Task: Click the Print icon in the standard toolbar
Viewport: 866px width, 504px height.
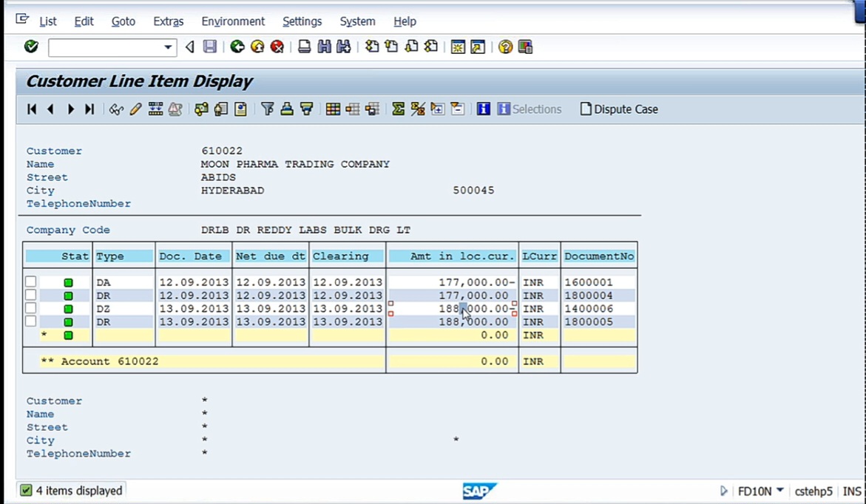Action: point(304,47)
